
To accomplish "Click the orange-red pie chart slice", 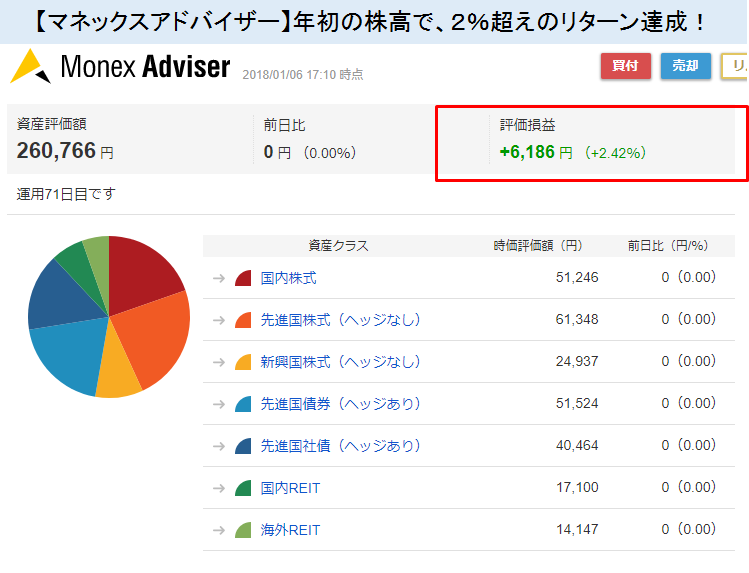I will pyautogui.click(x=155, y=337).
